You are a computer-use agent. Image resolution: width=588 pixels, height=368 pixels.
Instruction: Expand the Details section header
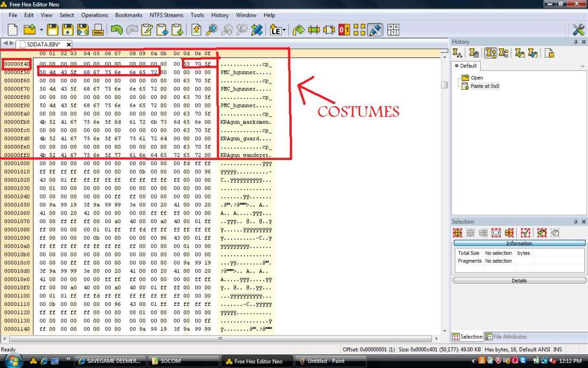pyautogui.click(x=519, y=281)
